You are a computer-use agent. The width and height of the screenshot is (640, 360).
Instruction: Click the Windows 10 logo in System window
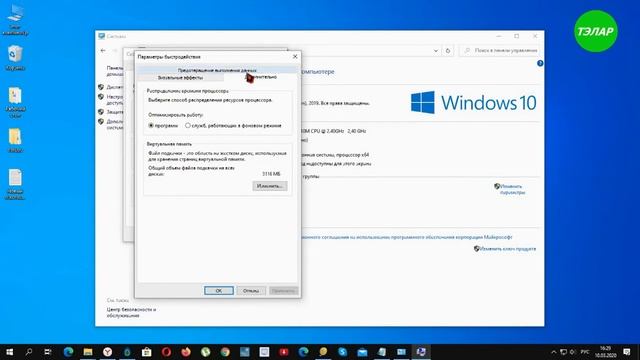coord(473,102)
